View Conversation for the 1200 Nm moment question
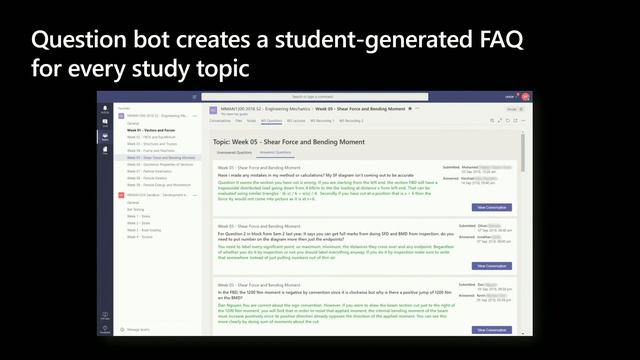This screenshot has height=360, width=640. click(492, 330)
